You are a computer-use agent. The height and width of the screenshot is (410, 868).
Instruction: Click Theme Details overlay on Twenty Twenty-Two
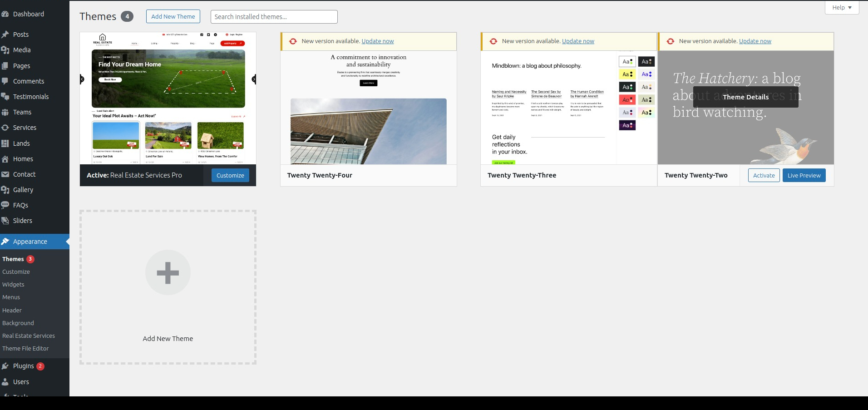[745, 97]
